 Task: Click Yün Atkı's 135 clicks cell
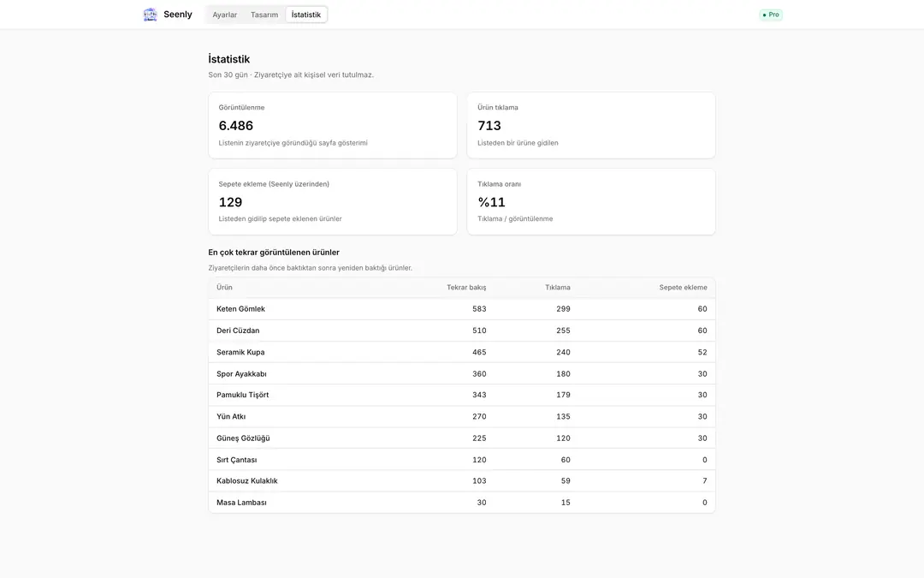point(563,416)
